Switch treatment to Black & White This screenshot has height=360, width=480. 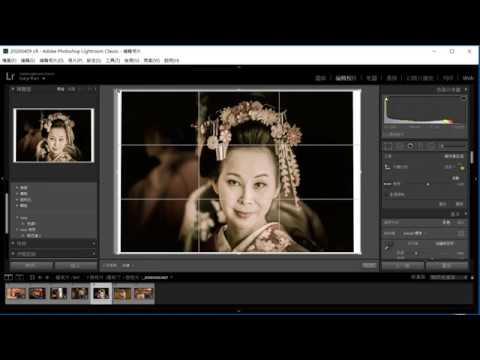460,222
